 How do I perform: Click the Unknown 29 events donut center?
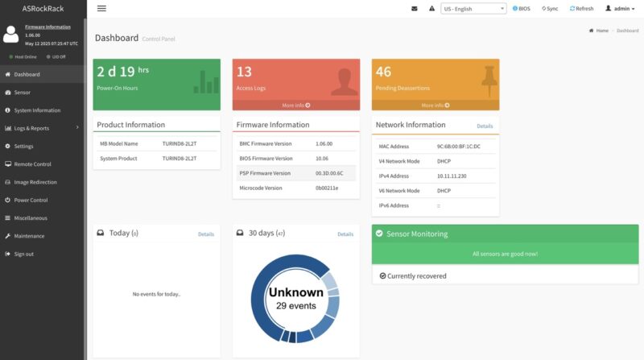[x=296, y=299]
